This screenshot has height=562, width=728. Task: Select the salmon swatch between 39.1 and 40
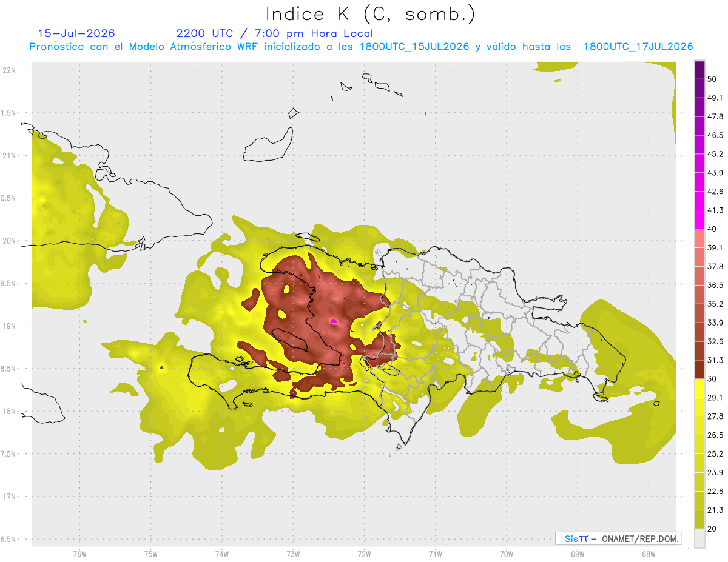(x=699, y=238)
